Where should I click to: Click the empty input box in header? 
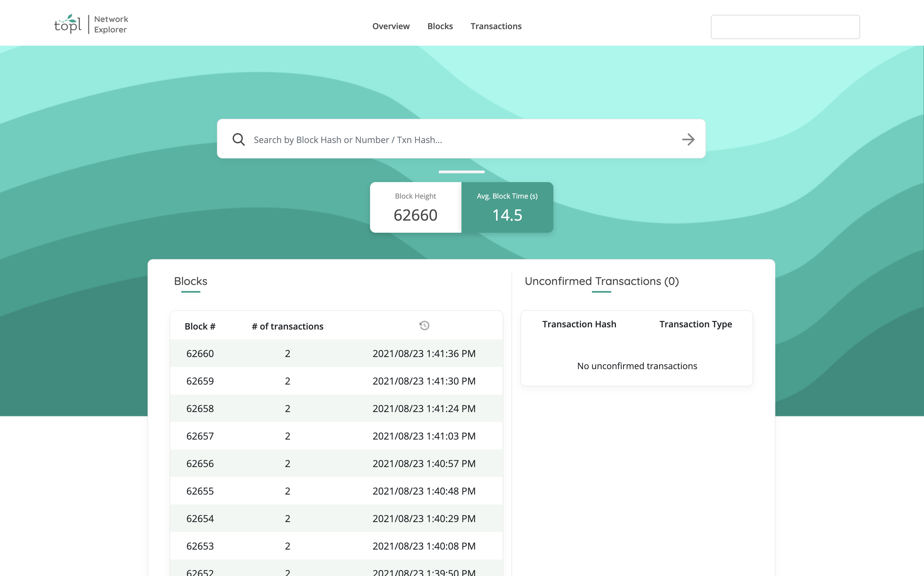click(785, 27)
